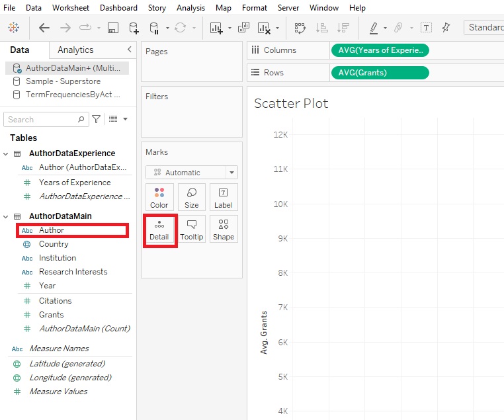Click the Size marks card
This screenshot has height=420, width=504.
(192, 197)
